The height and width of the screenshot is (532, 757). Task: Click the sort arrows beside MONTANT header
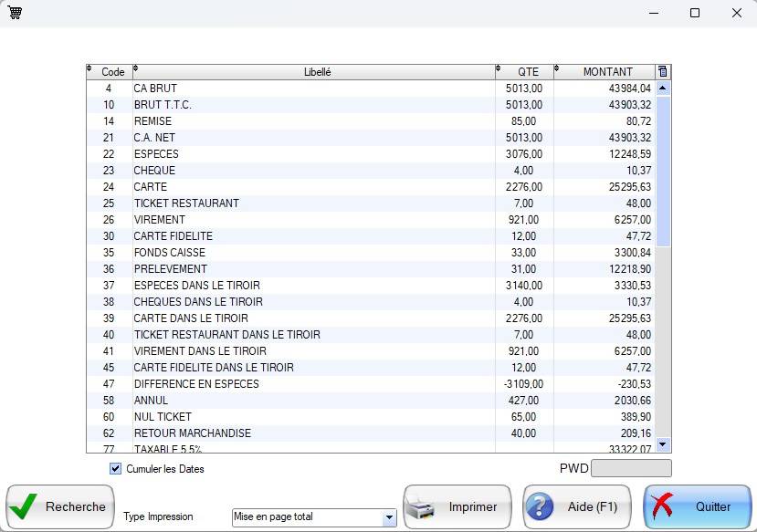557,69
